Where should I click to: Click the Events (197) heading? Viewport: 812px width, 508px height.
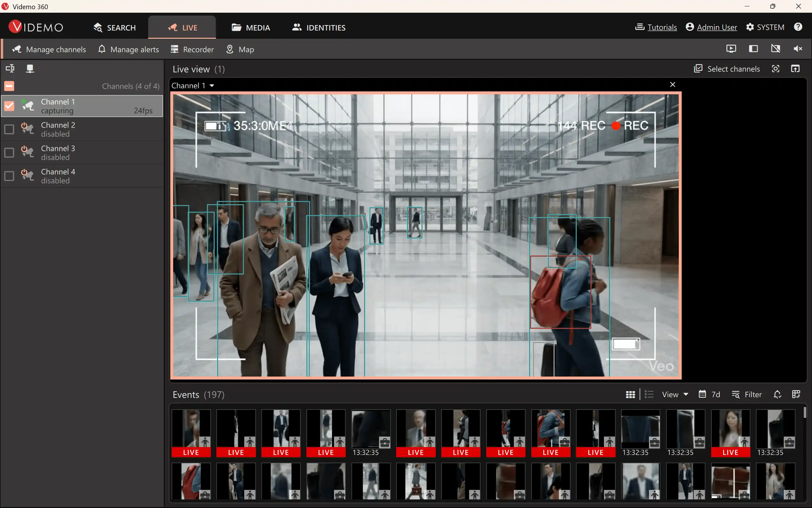pos(198,394)
